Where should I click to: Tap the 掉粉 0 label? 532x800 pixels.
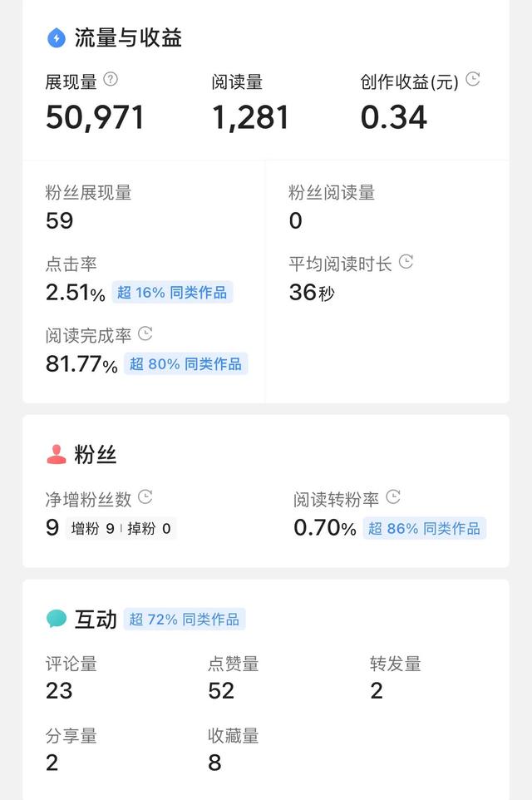[x=149, y=528]
